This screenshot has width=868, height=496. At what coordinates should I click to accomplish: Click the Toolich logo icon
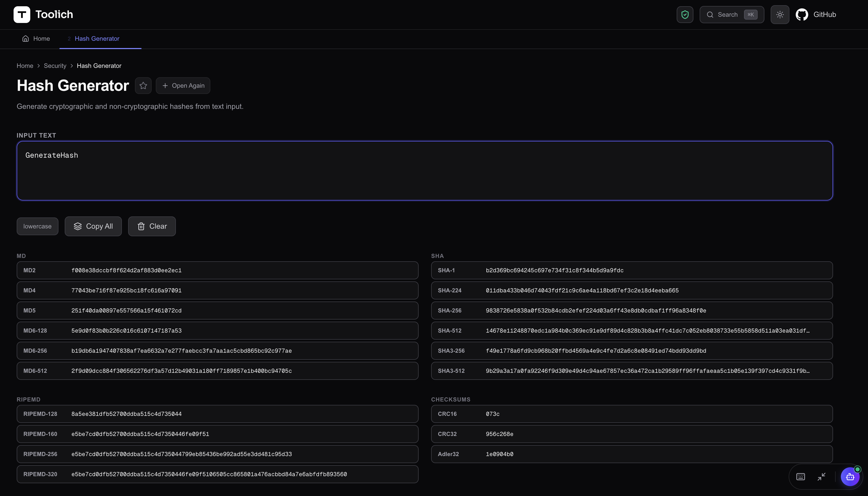22,14
